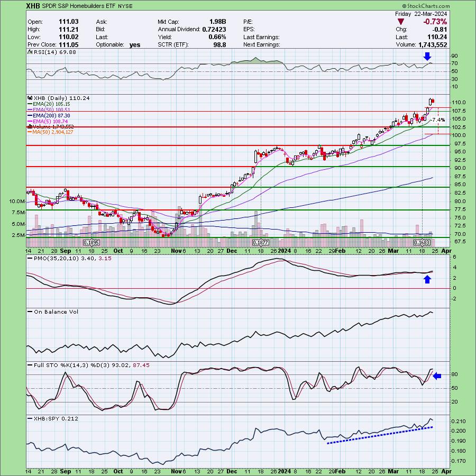Click the XHB ticker symbol in the title

33,6
